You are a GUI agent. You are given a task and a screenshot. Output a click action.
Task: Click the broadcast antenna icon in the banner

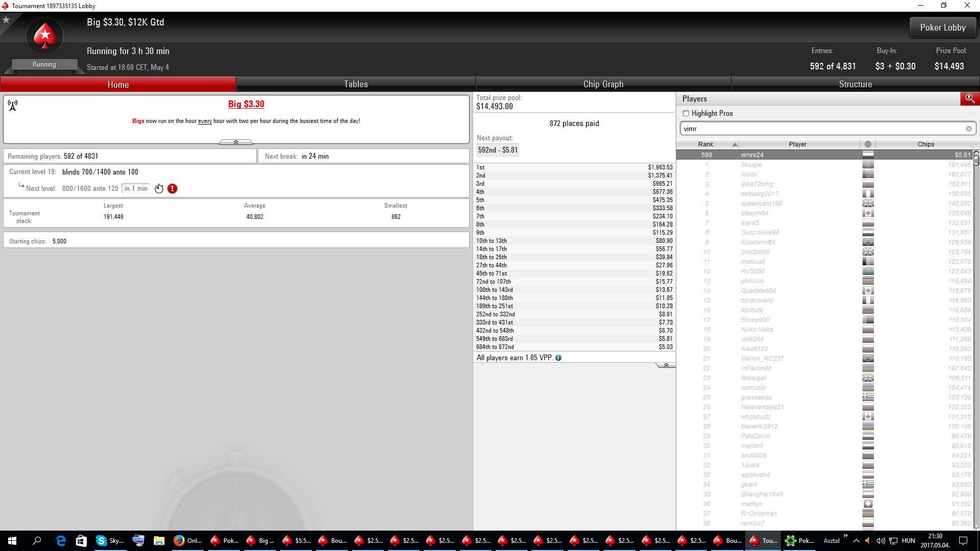pos(13,105)
